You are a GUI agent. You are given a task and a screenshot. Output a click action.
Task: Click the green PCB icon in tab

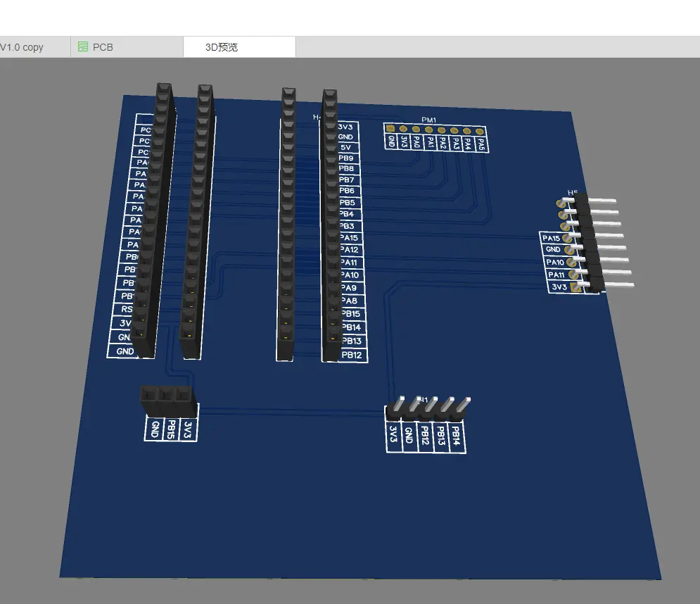pos(83,47)
